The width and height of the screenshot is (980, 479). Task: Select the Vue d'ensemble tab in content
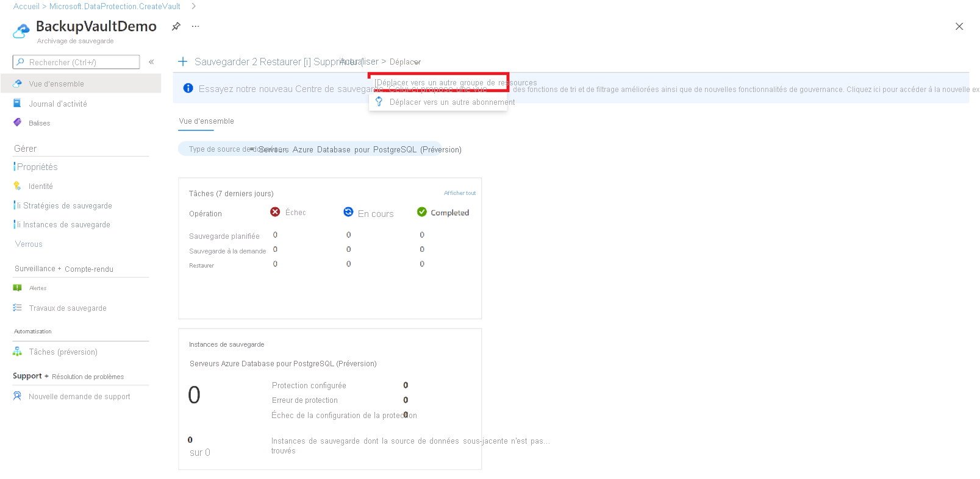click(x=207, y=121)
